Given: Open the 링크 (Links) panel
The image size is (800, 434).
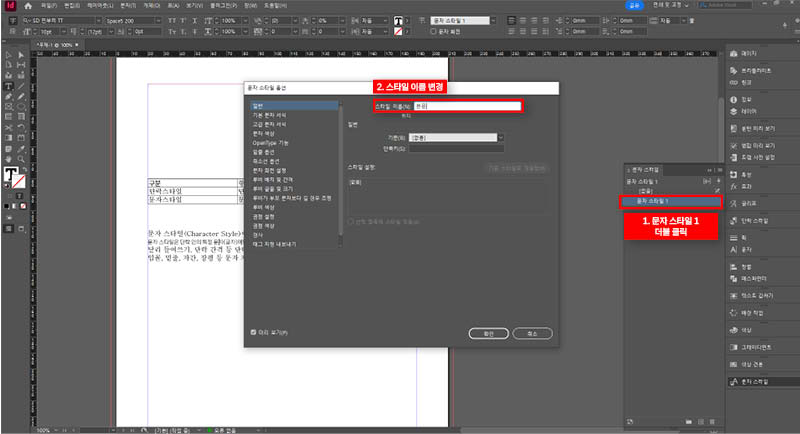Looking at the screenshot, I should (742, 82).
